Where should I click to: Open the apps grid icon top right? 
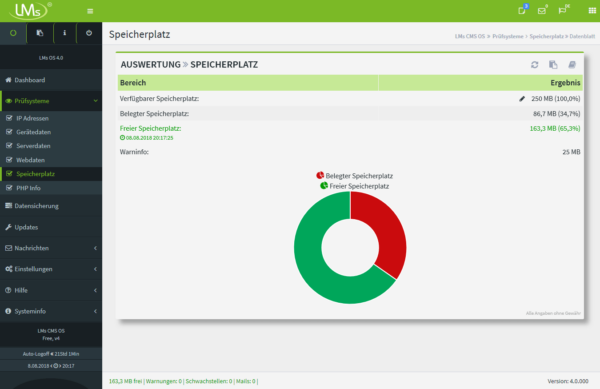click(592, 11)
